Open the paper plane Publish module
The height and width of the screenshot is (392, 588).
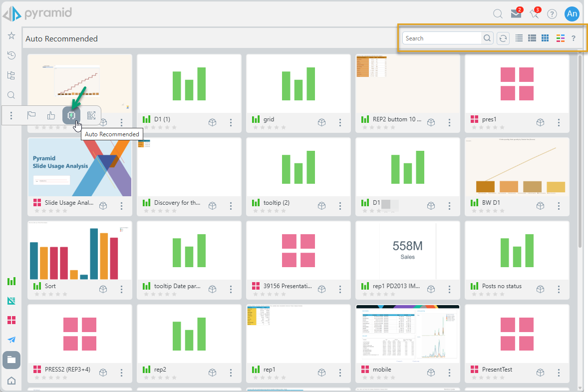pos(11,340)
